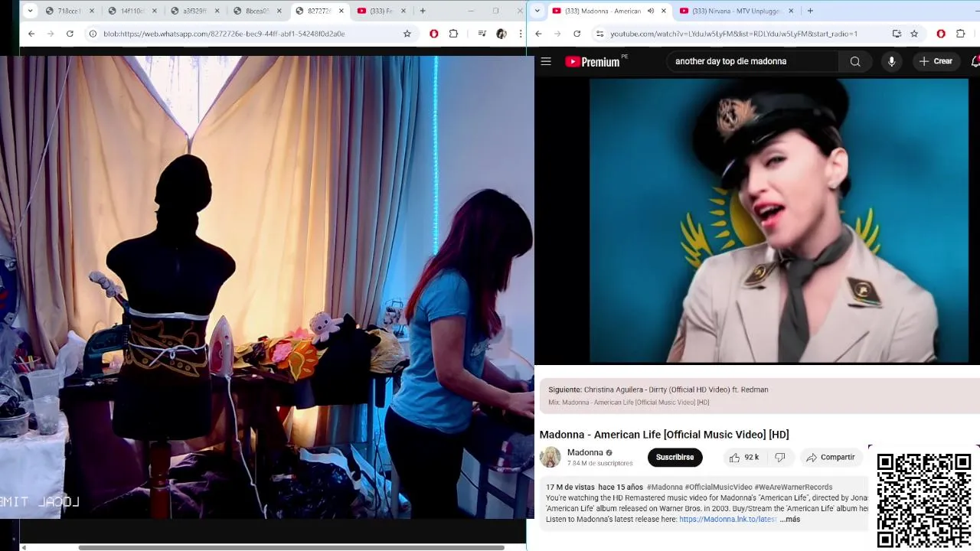Click the #Madonna hashtag
The height and width of the screenshot is (551, 980).
pos(665,487)
